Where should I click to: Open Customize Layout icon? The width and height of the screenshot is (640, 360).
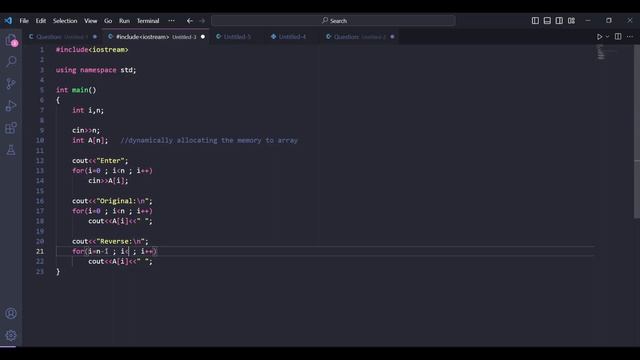click(571, 20)
